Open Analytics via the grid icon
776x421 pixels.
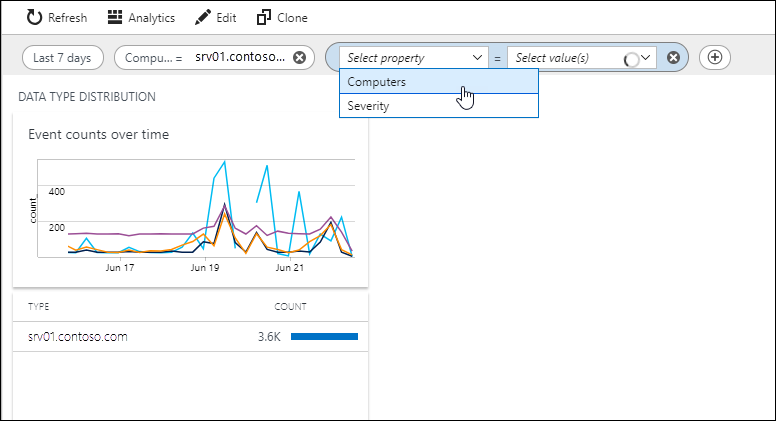coord(115,17)
